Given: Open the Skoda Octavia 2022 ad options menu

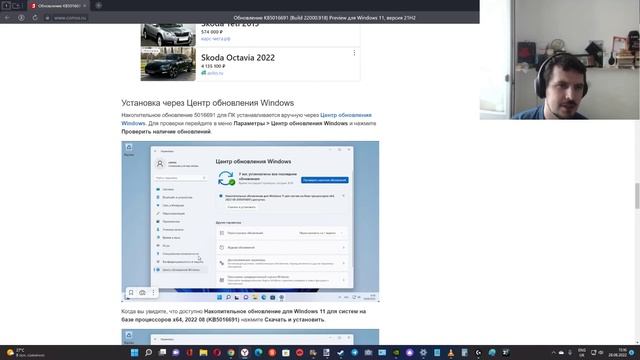Looking at the screenshot, I should pyautogui.click(x=354, y=53).
